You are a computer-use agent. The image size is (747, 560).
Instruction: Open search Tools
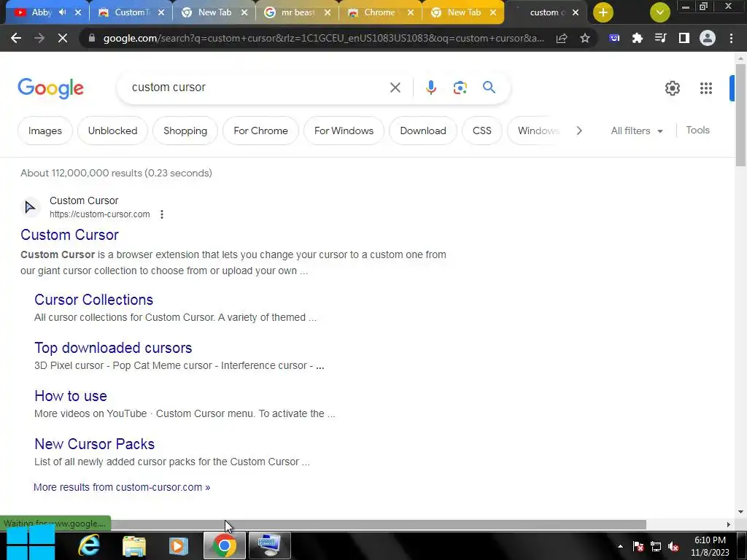pos(697,130)
